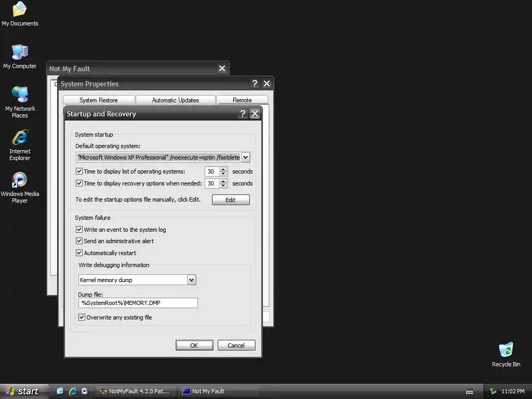Click recovery options seconds value field
The width and height of the screenshot is (532, 399).
pos(212,183)
